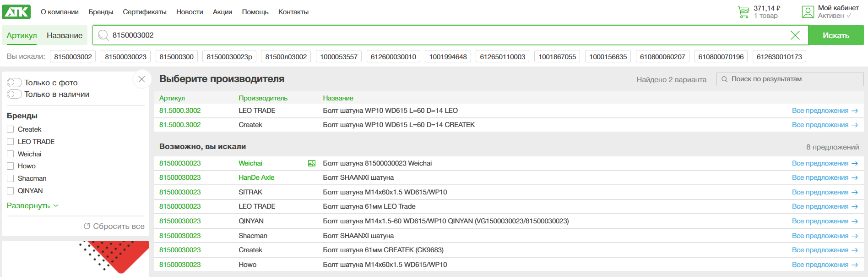Click article 81.5000.3002 in LEO TRADE row

point(180,111)
